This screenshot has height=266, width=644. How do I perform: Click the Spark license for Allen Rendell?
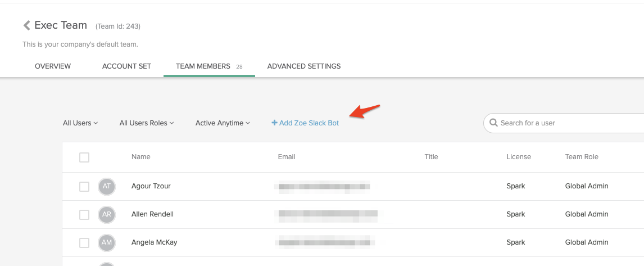pos(516,214)
